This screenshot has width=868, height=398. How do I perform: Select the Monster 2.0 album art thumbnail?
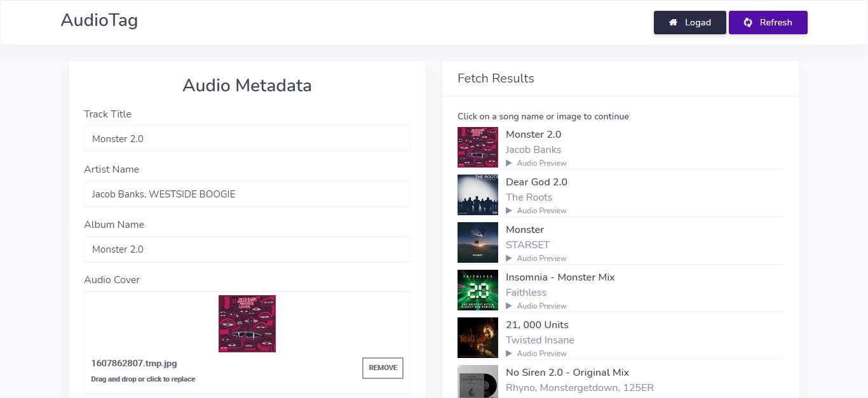pos(478,147)
